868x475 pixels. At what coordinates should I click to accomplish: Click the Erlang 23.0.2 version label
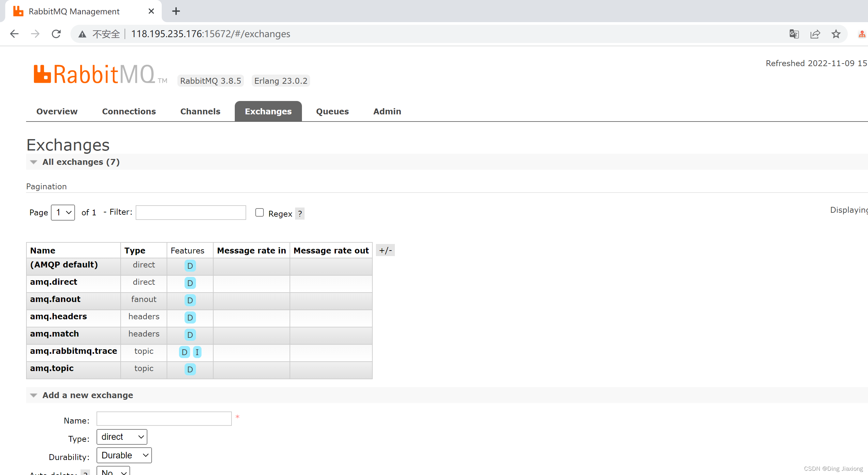(x=281, y=81)
